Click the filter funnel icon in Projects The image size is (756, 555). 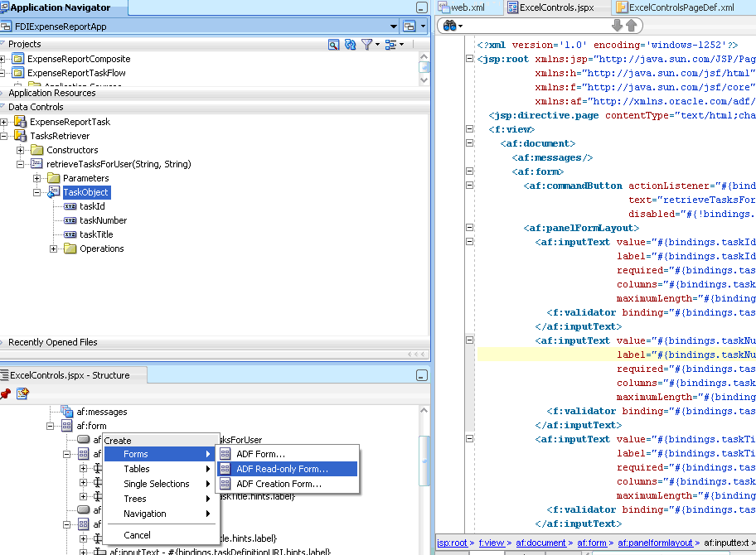[367, 44]
